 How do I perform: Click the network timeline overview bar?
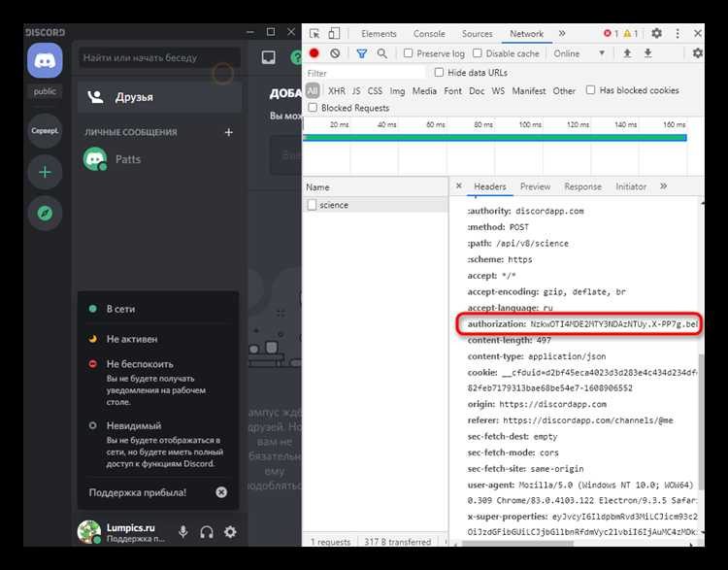click(x=495, y=138)
